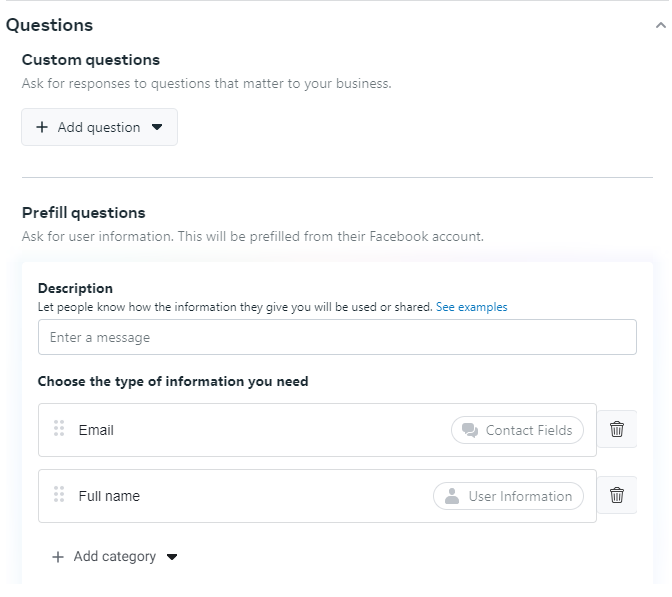Viewport: 672px width, 597px height.
Task: Grab the Full name row drag handle
Action: [59, 494]
